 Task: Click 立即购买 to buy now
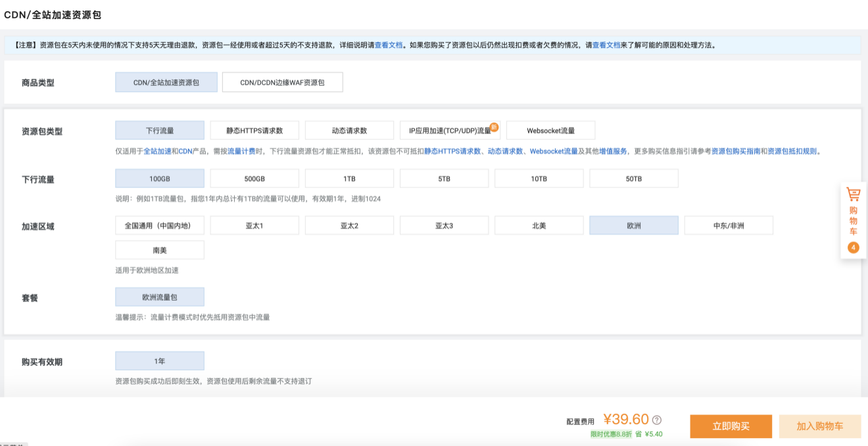731,426
